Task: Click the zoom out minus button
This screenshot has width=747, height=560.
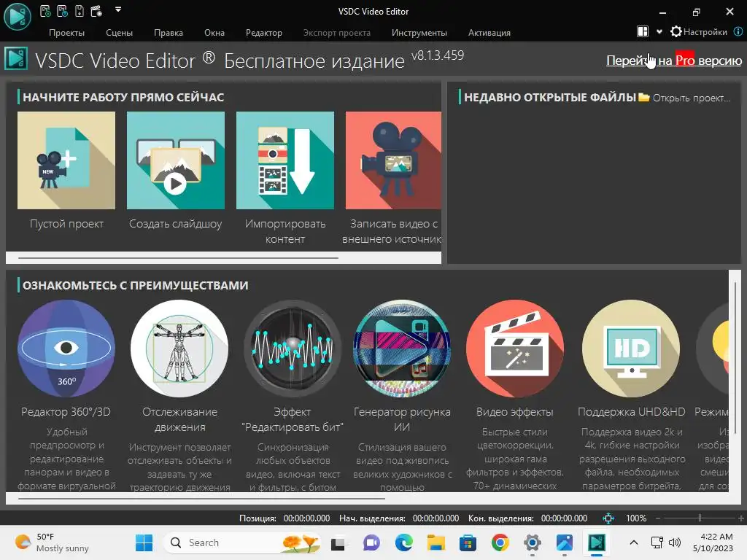Action: (x=659, y=518)
